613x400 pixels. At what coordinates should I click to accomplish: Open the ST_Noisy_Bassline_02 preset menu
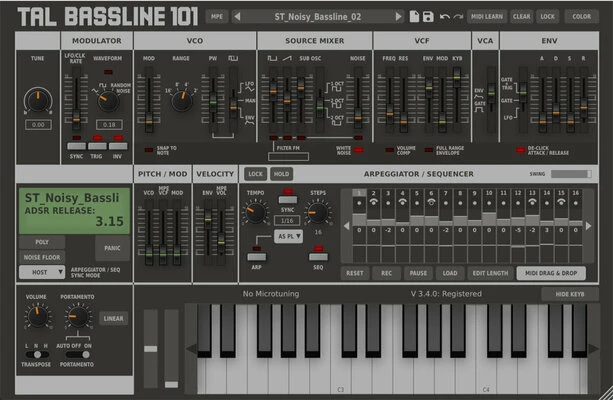(317, 16)
